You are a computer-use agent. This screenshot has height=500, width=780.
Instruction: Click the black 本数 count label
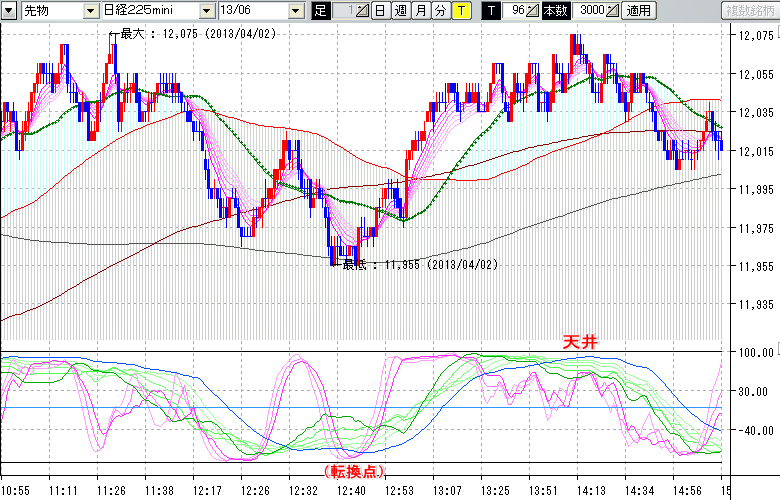click(553, 11)
